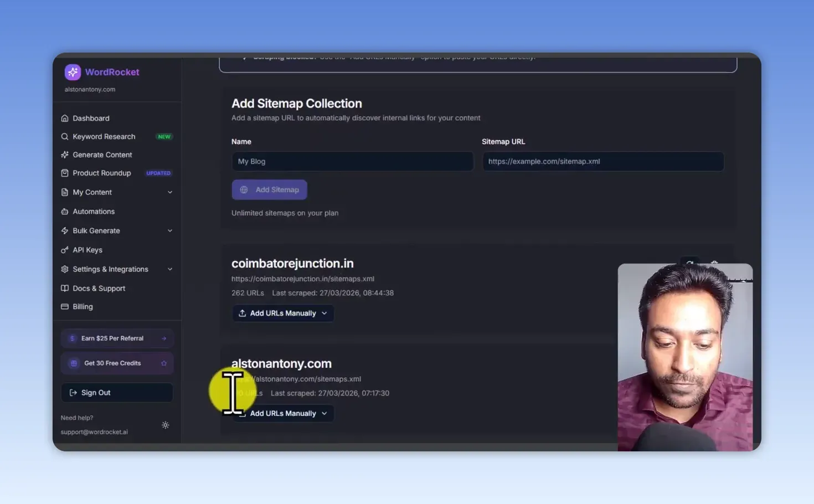The image size is (814, 504).
Task: Click support@wordrocket.ai email link
Action: pos(94,432)
